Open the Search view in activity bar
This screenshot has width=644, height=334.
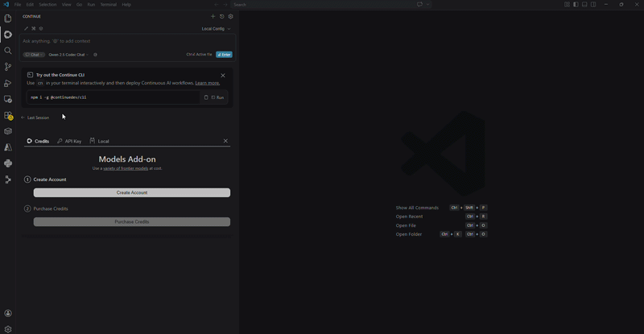[8, 51]
